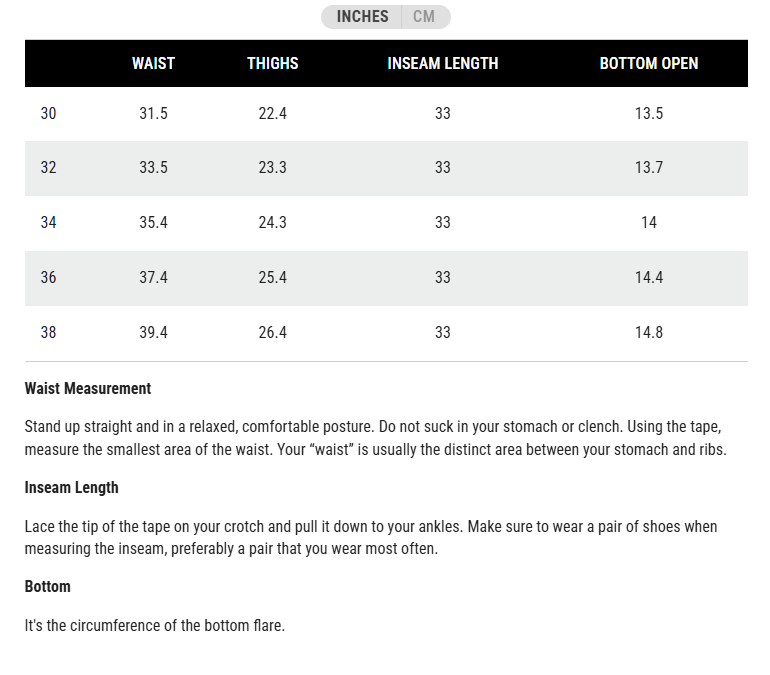The width and height of the screenshot is (770, 675).
Task: Click the BOTTOM OPEN column header
Action: click(649, 63)
